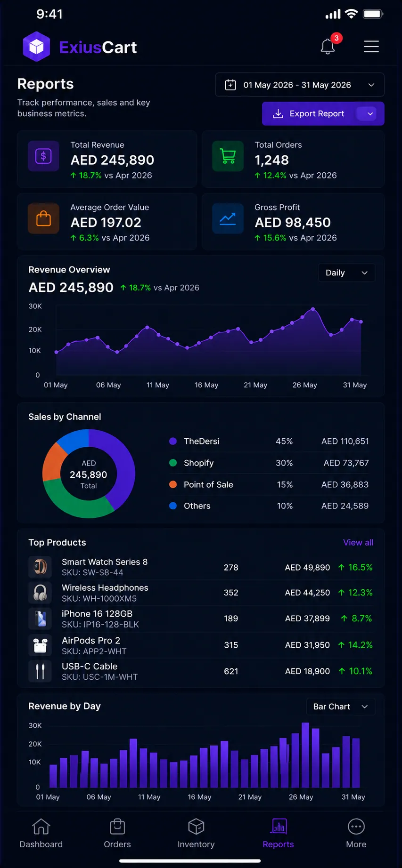Screen dimensions: 402x868
Task: Open the Reports chart icon
Action: tap(279, 827)
